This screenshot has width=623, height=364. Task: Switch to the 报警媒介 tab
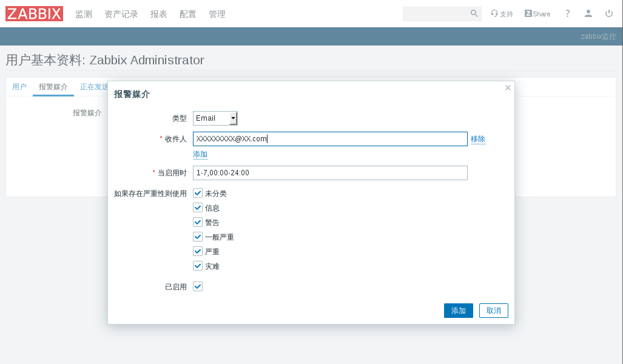pyautogui.click(x=53, y=87)
